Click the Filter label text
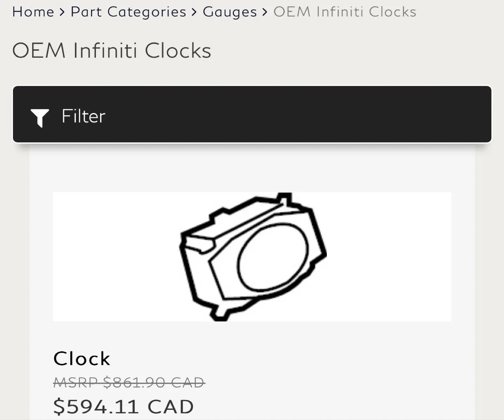The image size is (504, 420). coord(83,116)
